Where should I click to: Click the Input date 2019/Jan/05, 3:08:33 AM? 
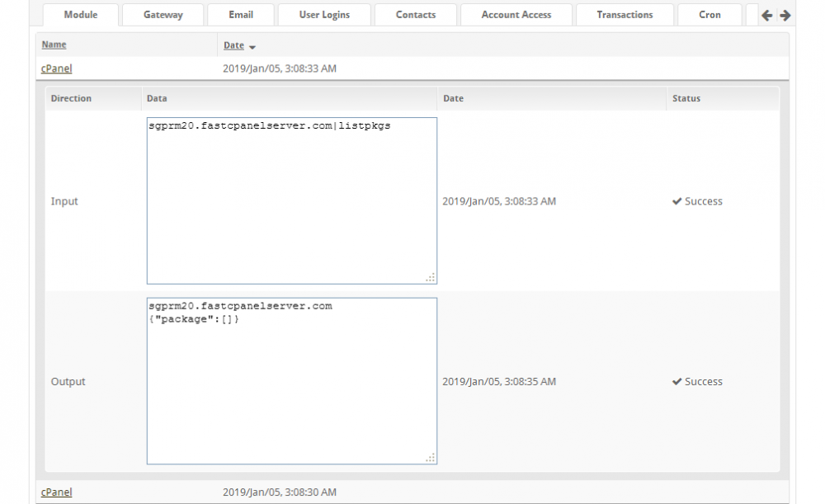pos(499,201)
